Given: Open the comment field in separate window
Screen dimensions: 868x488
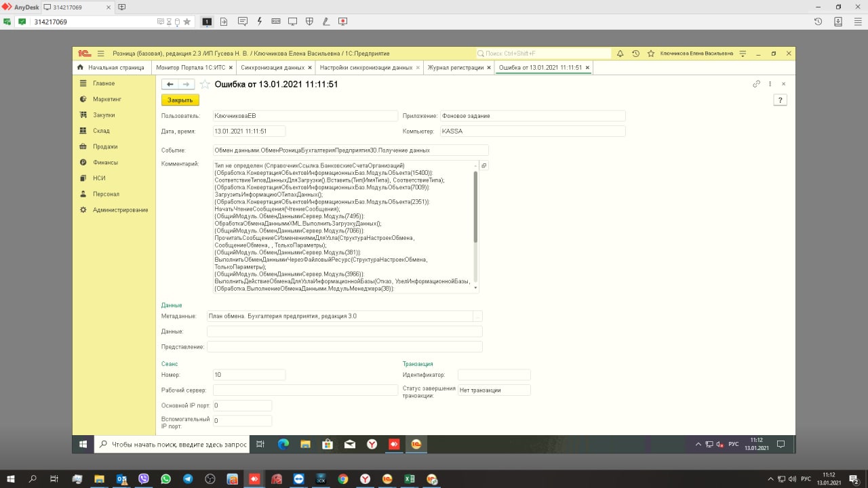Looking at the screenshot, I should [x=484, y=165].
